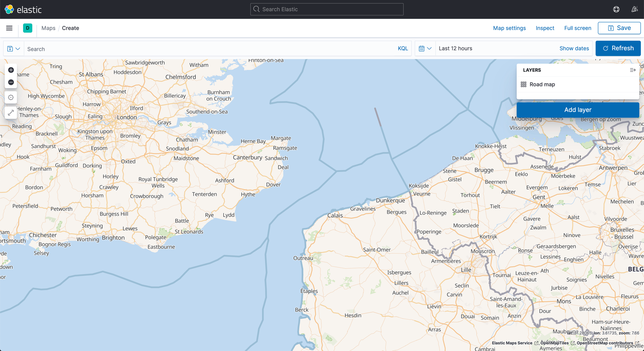The image size is (644, 351).
Task: Click the D space avatar badge
Action: click(27, 28)
